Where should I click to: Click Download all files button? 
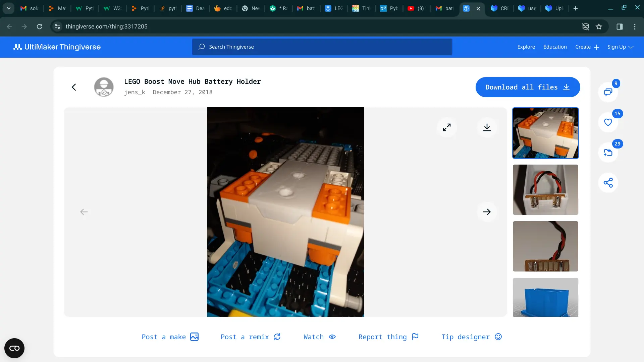click(528, 87)
